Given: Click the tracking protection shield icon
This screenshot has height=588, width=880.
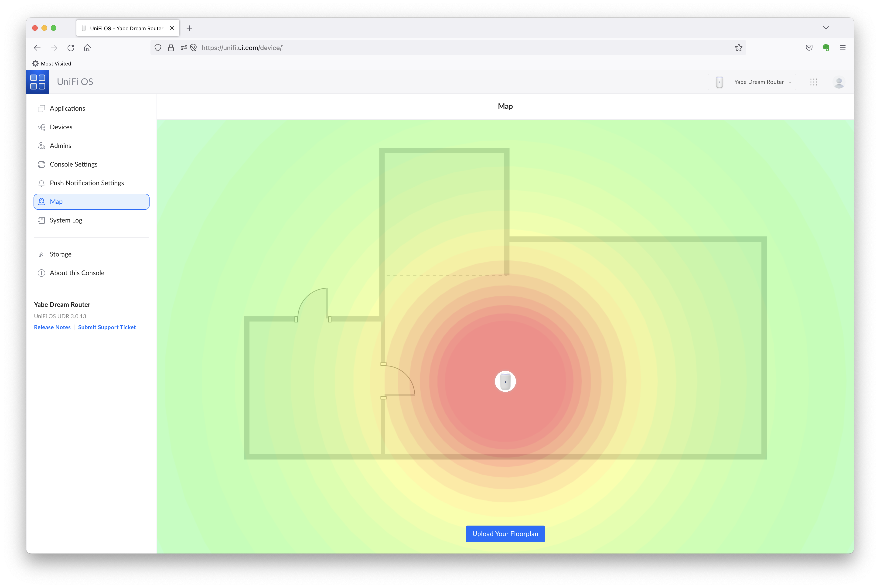Looking at the screenshot, I should 158,48.
